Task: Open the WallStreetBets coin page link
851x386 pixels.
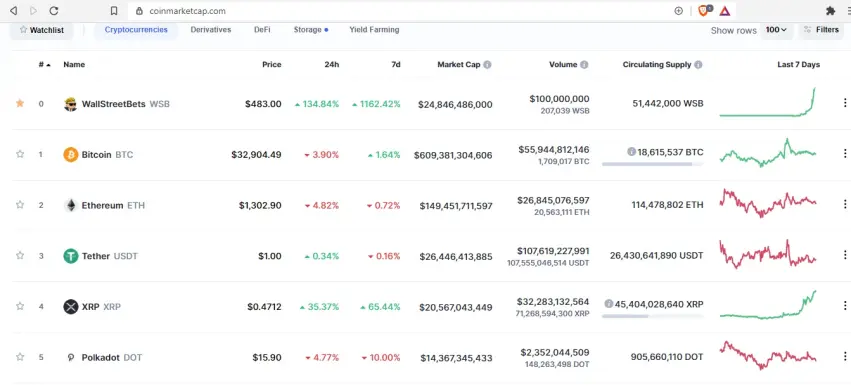Action: (x=125, y=104)
